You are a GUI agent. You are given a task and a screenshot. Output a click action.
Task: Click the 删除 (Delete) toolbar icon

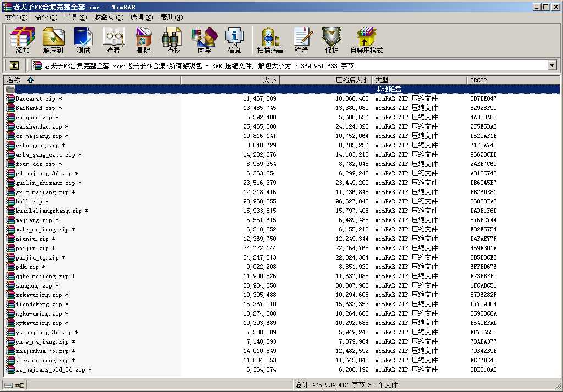pyautogui.click(x=143, y=40)
